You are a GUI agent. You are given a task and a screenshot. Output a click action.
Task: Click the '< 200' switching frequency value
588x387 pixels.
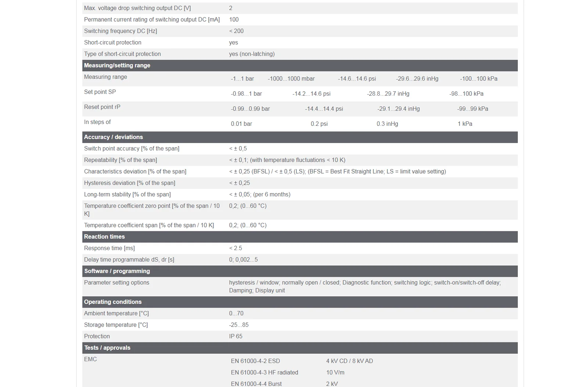coord(236,31)
